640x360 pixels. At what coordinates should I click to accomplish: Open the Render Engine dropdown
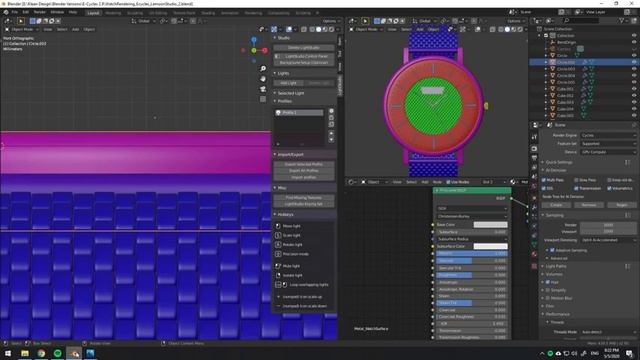pyautogui.click(x=608, y=135)
